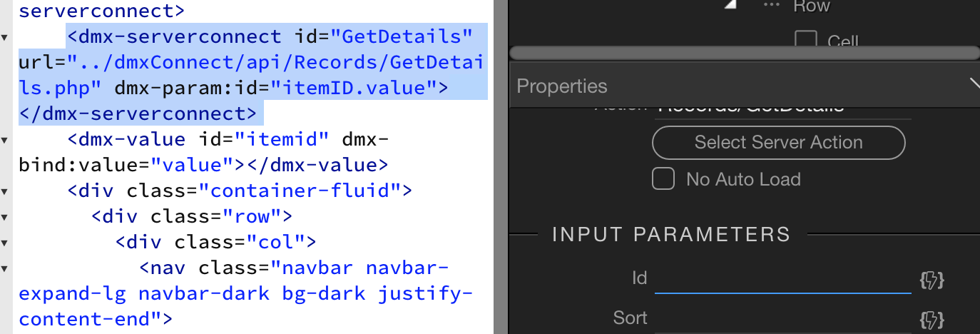Fold the div class col code block
The height and width of the screenshot is (334, 980).
click(x=5, y=243)
